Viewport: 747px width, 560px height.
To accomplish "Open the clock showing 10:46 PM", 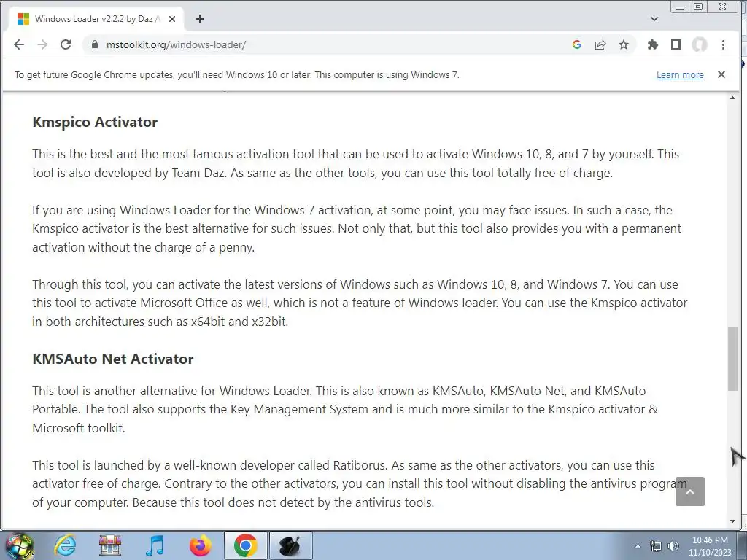I will click(x=710, y=546).
